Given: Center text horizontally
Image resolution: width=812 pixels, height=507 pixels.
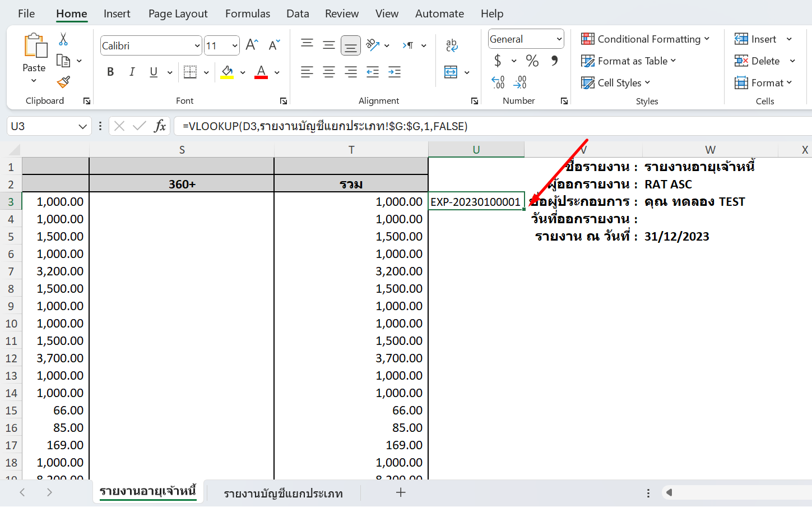Looking at the screenshot, I should pos(329,72).
